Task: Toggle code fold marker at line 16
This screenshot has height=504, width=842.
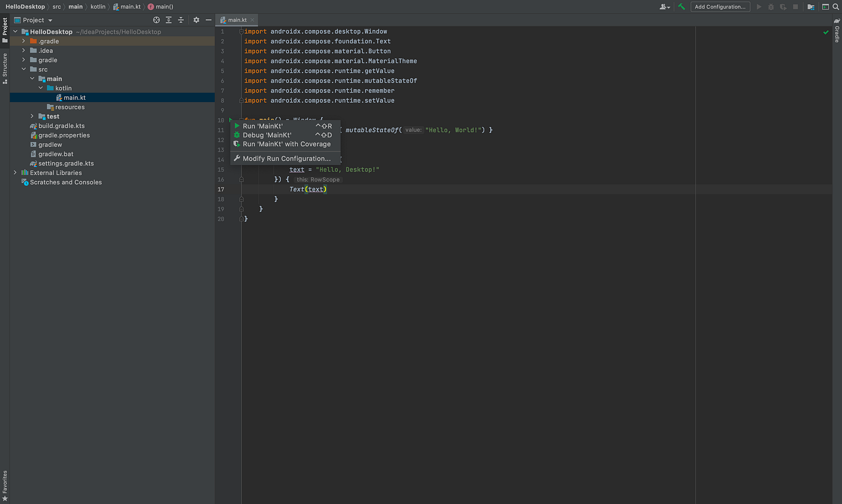Action: pos(241,179)
